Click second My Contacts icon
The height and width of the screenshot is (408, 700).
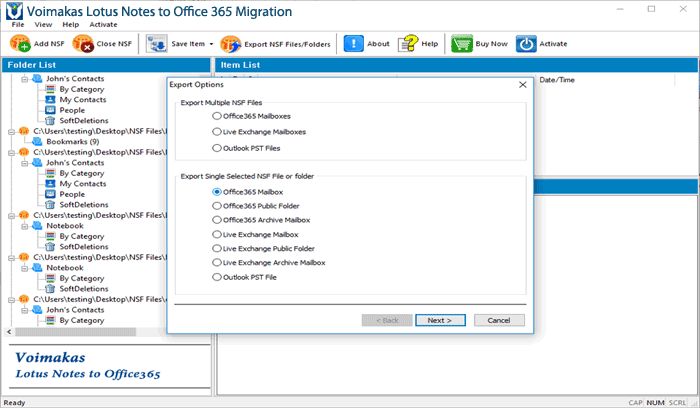point(50,183)
